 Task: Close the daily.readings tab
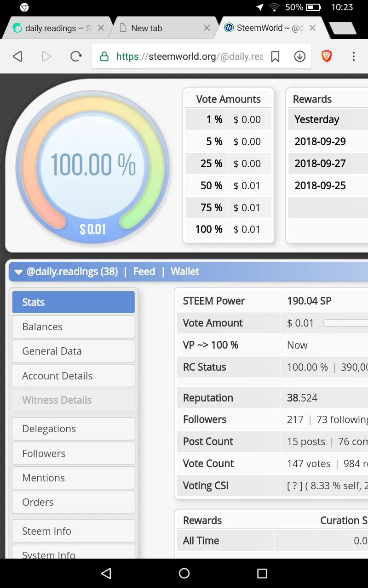click(101, 28)
